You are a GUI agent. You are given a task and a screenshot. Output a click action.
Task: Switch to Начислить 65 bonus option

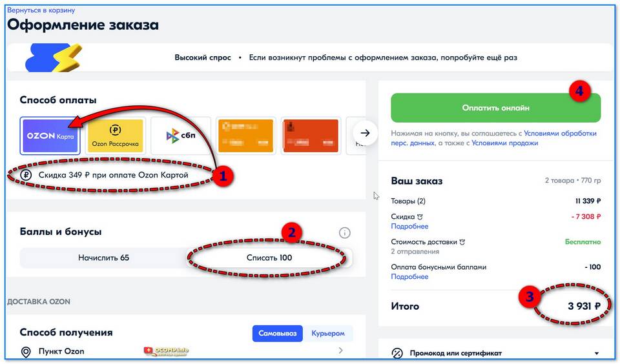(103, 258)
